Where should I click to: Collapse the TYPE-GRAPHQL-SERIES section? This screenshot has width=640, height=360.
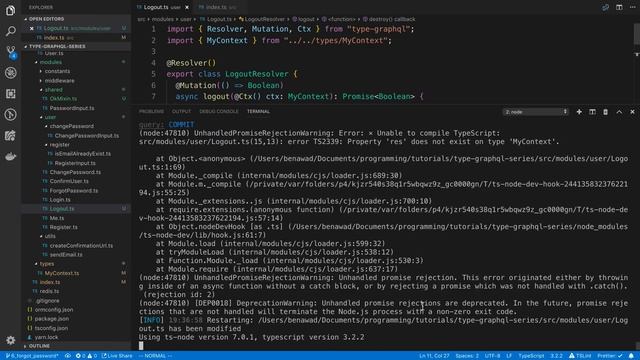(57, 46)
